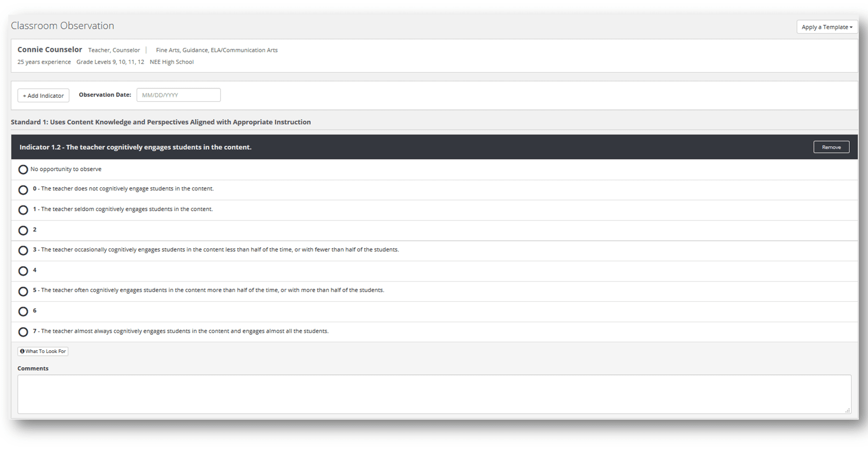Select the rating 4 radio button
Screen dimensions: 868x449
[x=23, y=271]
